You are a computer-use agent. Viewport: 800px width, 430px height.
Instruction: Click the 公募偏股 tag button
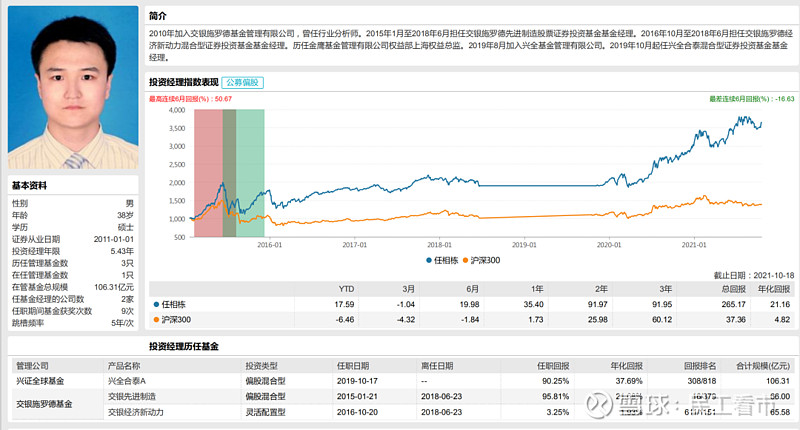[242, 83]
